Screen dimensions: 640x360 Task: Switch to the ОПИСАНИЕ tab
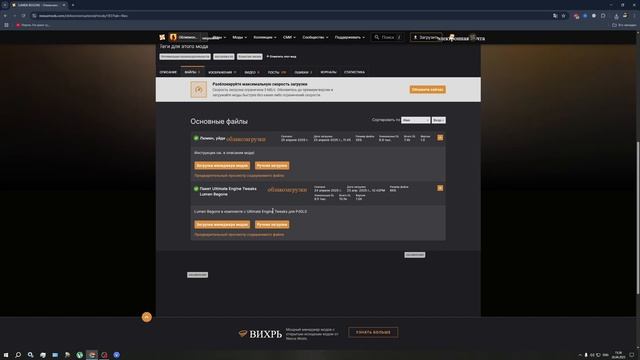point(168,72)
